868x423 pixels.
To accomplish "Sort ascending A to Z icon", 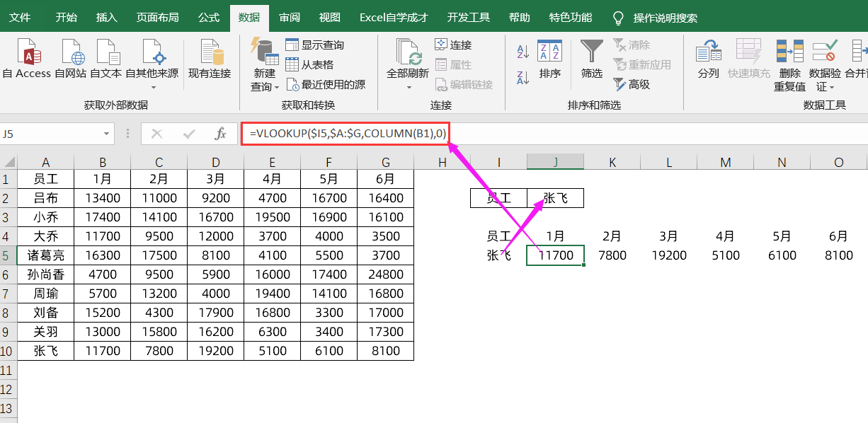I will tap(523, 52).
